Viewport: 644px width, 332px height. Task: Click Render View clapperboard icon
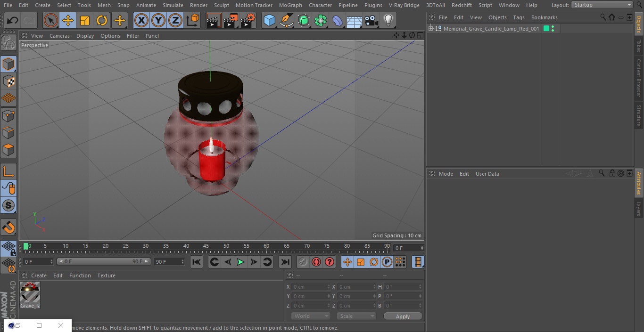coord(214,20)
